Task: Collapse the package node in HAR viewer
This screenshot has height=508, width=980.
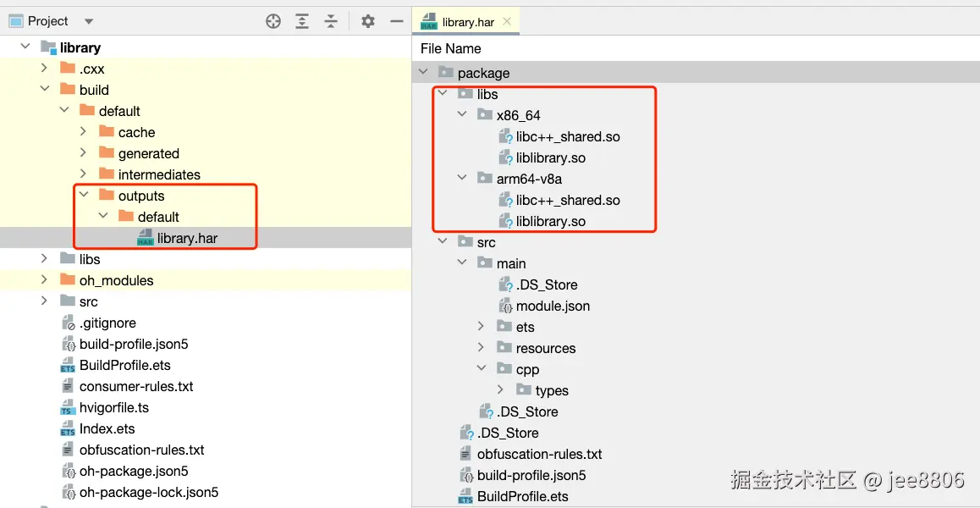Action: (424, 73)
